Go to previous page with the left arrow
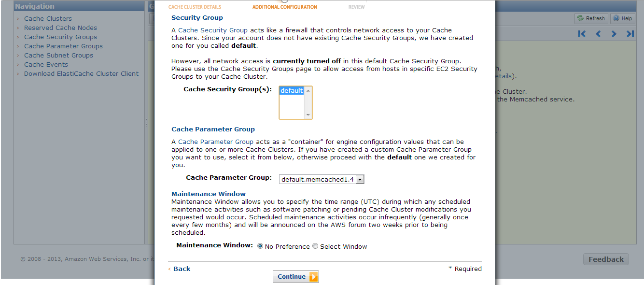 598,33
